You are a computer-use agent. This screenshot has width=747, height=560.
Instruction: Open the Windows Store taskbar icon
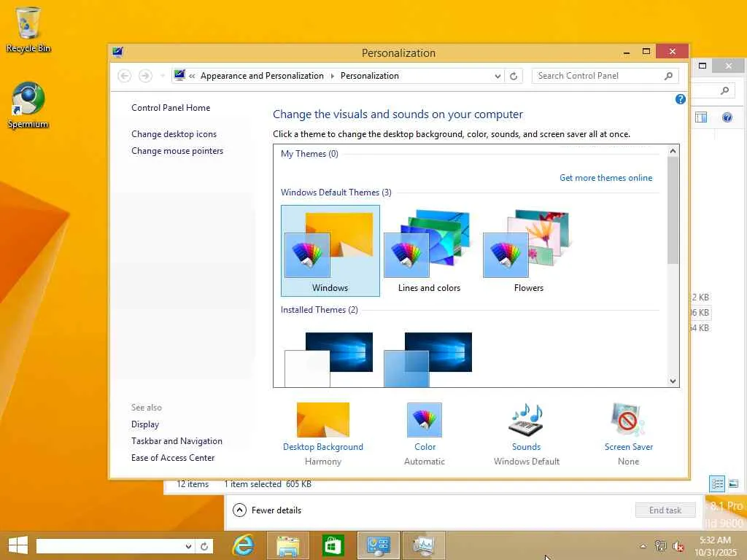tap(333, 545)
